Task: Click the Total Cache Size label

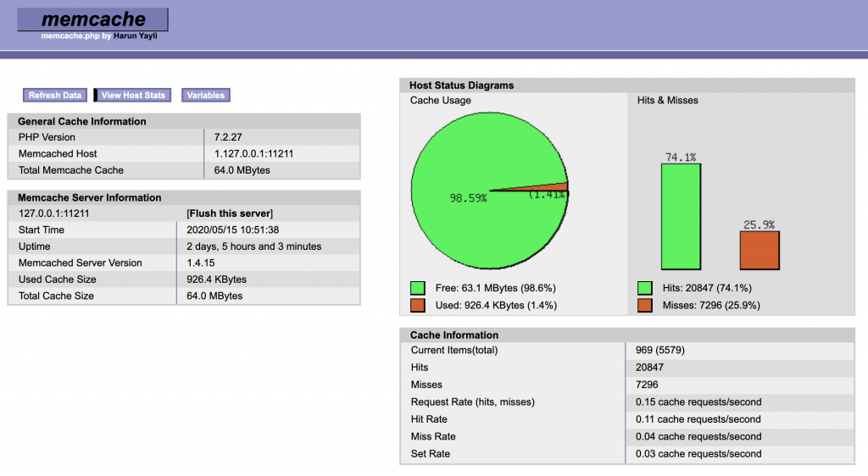Action: coord(56,296)
